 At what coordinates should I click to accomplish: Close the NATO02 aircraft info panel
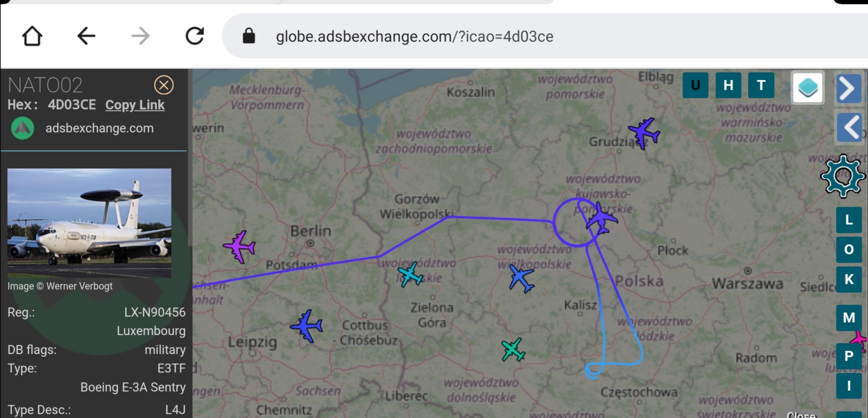coord(163,85)
